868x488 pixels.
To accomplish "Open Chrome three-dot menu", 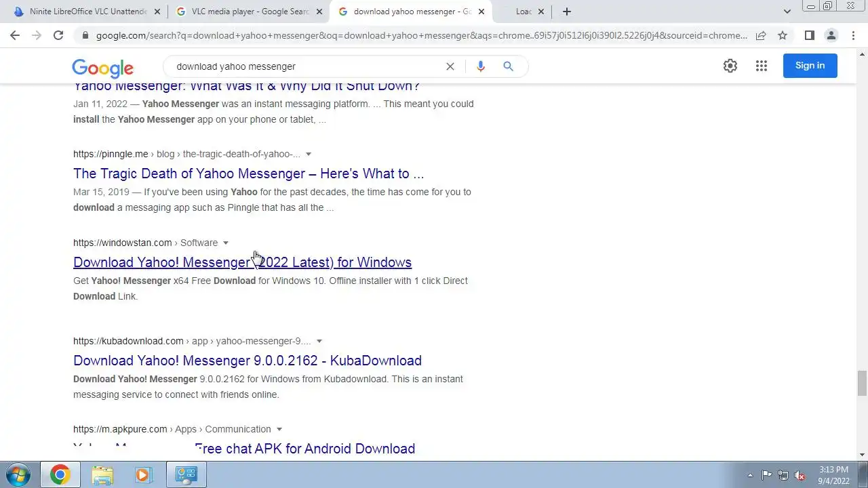I will pyautogui.click(x=853, y=35).
